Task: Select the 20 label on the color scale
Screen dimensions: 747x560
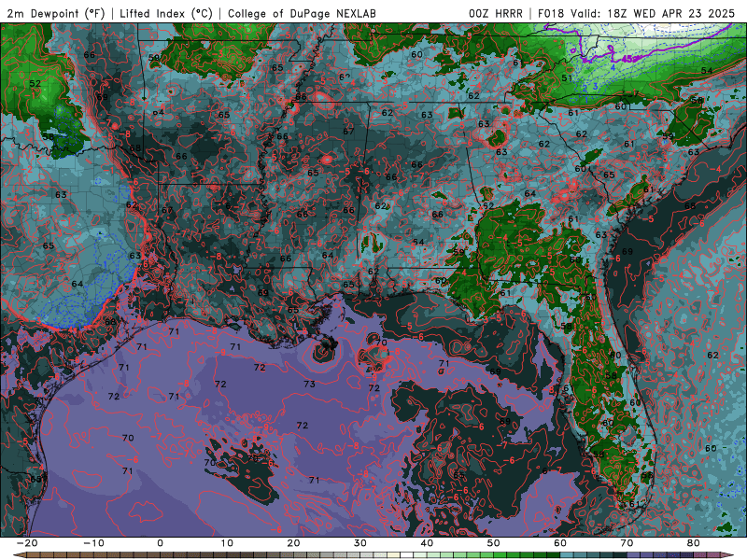Action: click(293, 543)
